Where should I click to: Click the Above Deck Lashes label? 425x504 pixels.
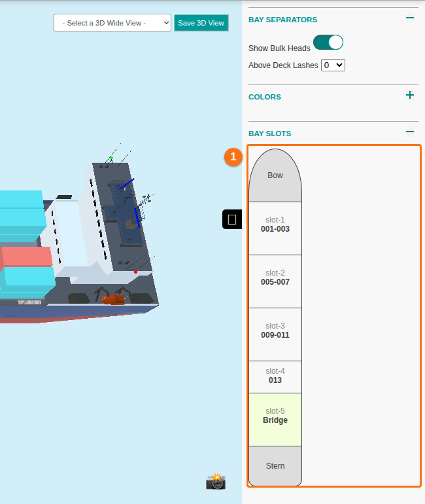[283, 65]
